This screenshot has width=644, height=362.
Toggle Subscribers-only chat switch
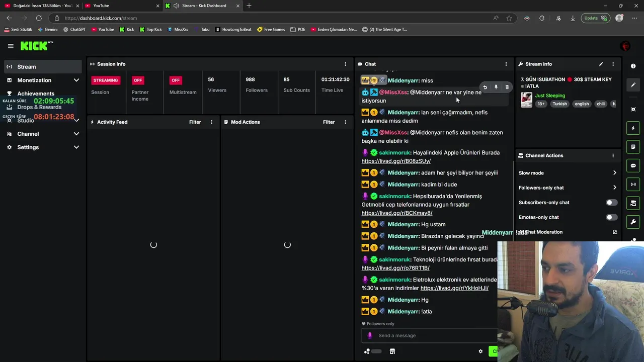click(611, 203)
